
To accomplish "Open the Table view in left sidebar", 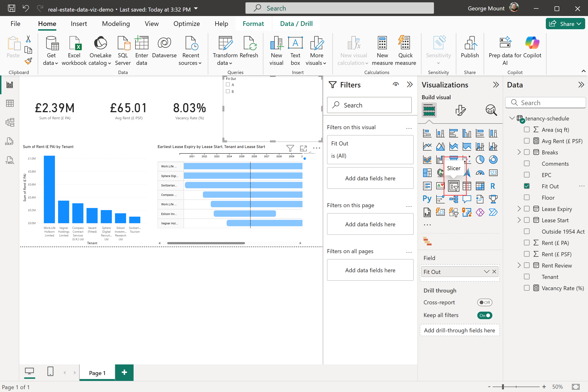I will point(10,103).
